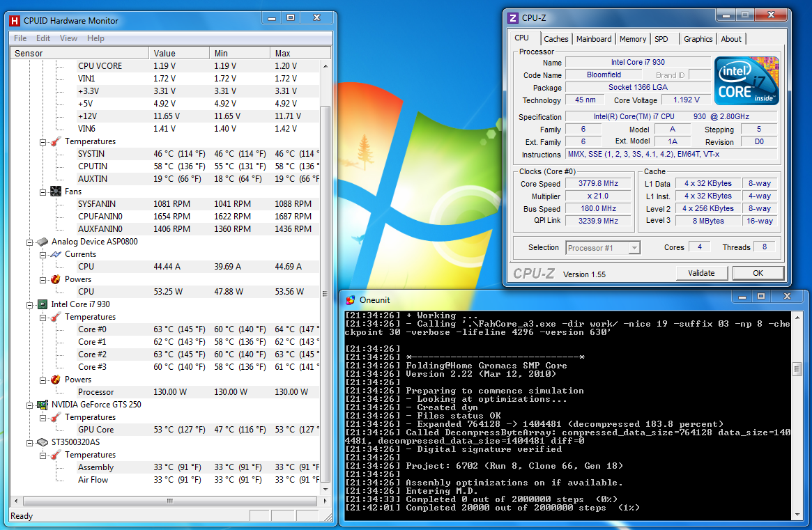Click the Sensor column header
Viewport: 812px width, 530px height.
pyautogui.click(x=79, y=54)
